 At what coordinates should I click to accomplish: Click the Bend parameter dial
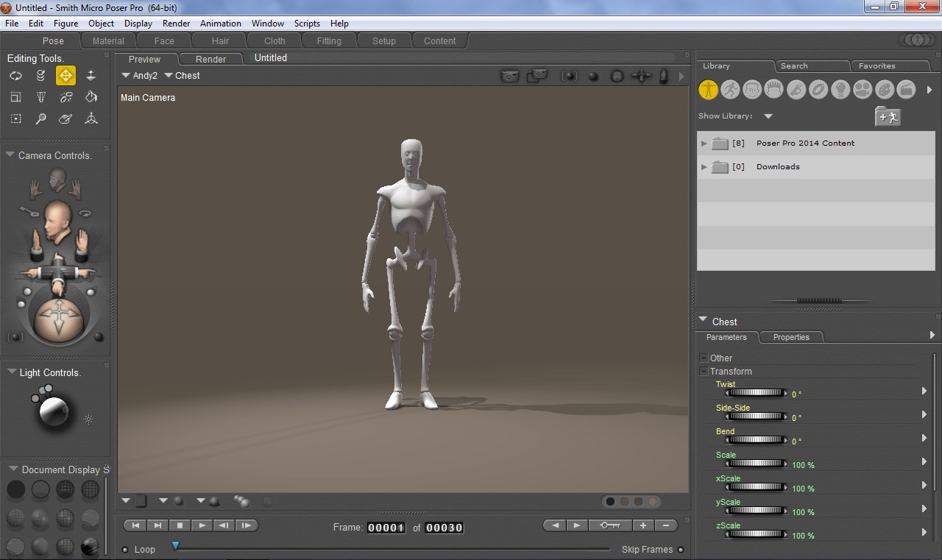coord(757,440)
